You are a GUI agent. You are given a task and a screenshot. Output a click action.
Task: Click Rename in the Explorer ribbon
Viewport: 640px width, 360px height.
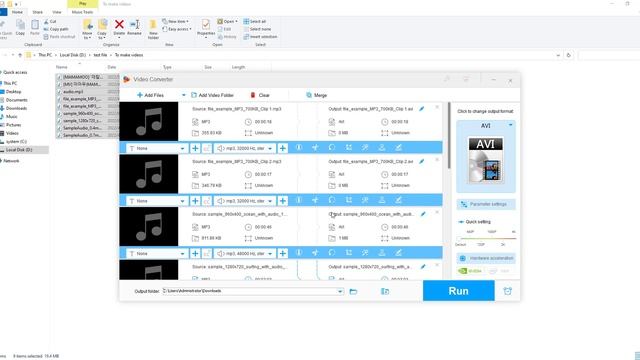(x=134, y=27)
